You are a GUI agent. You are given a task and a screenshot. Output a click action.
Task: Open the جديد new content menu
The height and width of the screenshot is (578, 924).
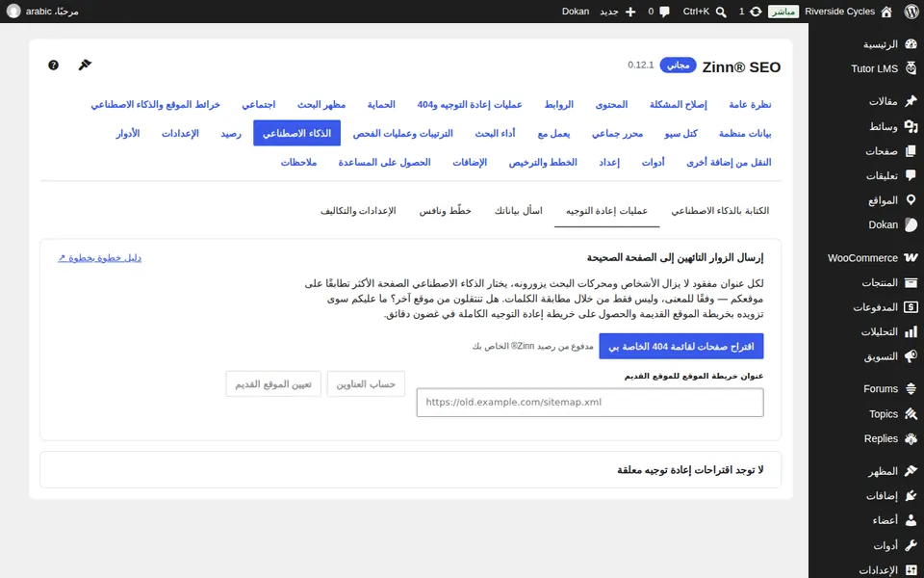608,12
